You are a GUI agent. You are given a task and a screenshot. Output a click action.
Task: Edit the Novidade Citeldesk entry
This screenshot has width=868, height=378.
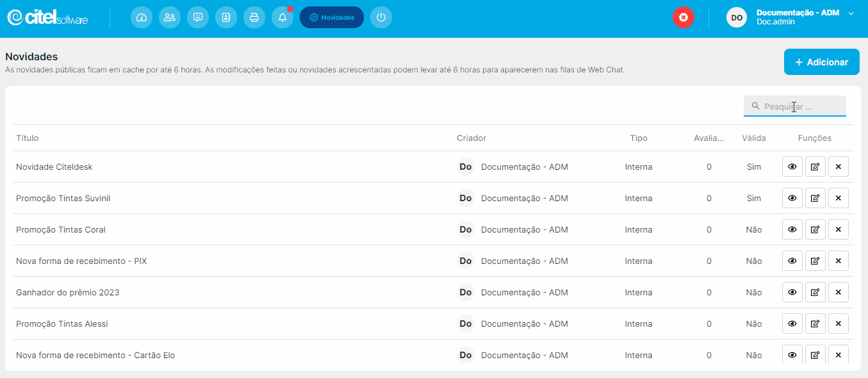point(815,167)
